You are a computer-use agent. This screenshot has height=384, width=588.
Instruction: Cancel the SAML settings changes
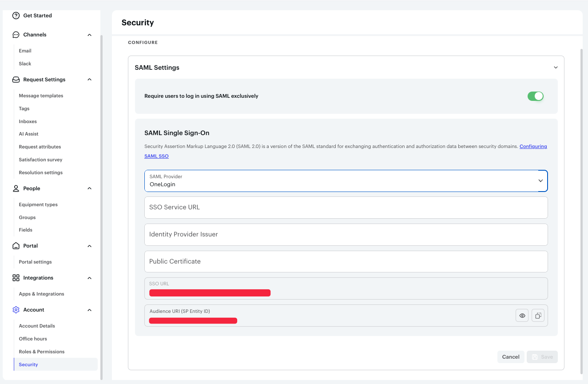coord(511,356)
